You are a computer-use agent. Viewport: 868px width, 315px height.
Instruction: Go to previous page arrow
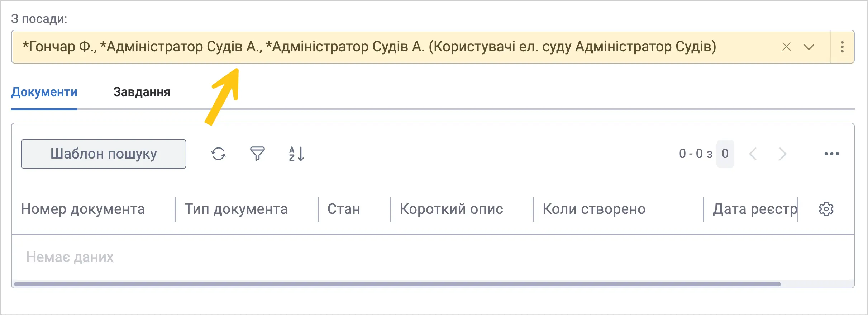pos(753,154)
